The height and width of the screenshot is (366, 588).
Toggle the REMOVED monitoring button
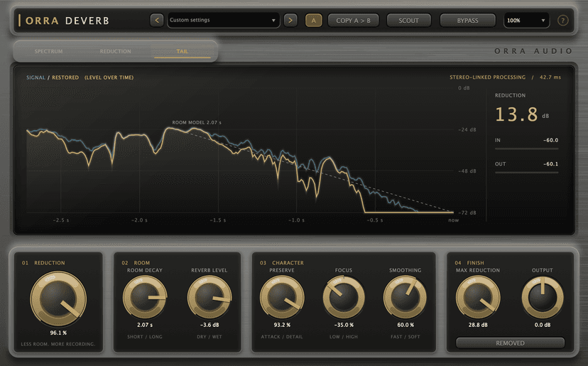pyautogui.click(x=510, y=343)
